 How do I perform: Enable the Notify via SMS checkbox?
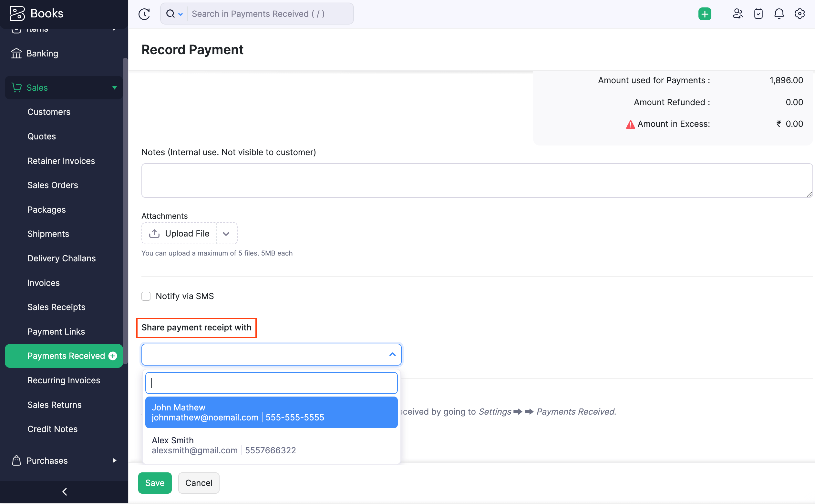pos(146,296)
